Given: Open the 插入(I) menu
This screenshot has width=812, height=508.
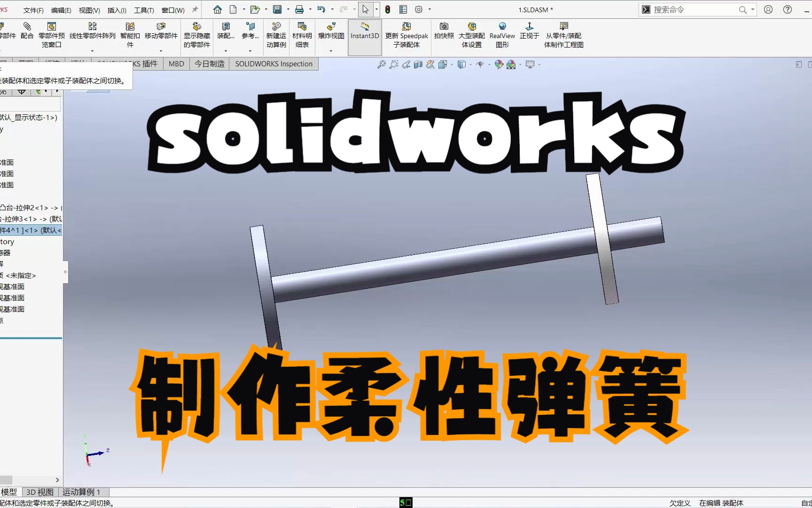Looking at the screenshot, I should 117,10.
